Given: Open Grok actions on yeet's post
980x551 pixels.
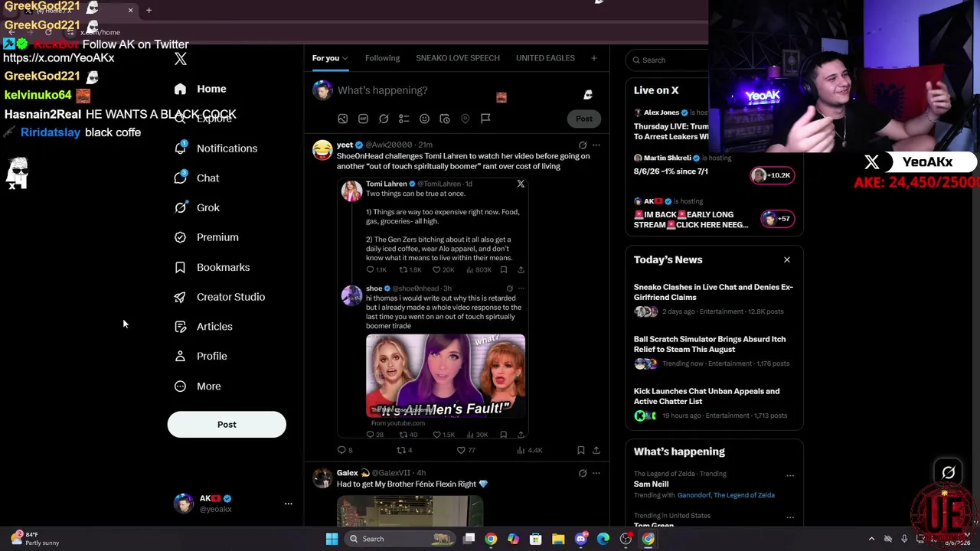Looking at the screenshot, I should click(583, 145).
